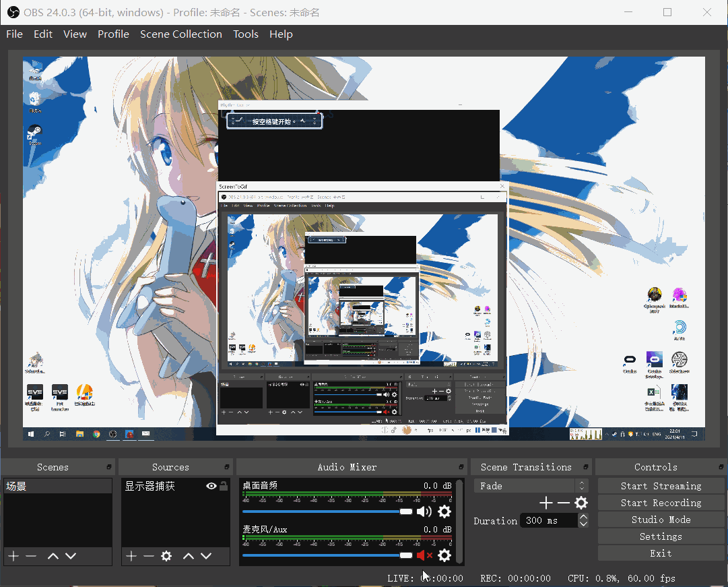Viewport: 728px width, 587px height.
Task: Open the Scene Collection menu
Action: tap(181, 34)
